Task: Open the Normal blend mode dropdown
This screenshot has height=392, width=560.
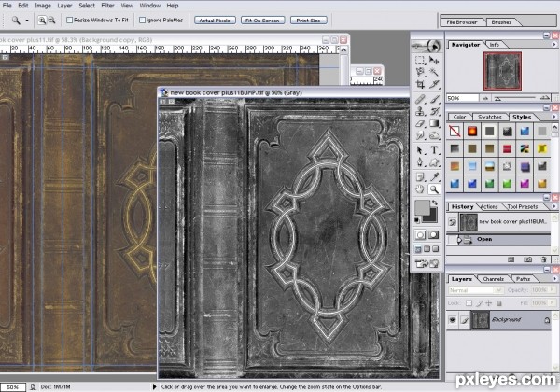Action: 499,290
